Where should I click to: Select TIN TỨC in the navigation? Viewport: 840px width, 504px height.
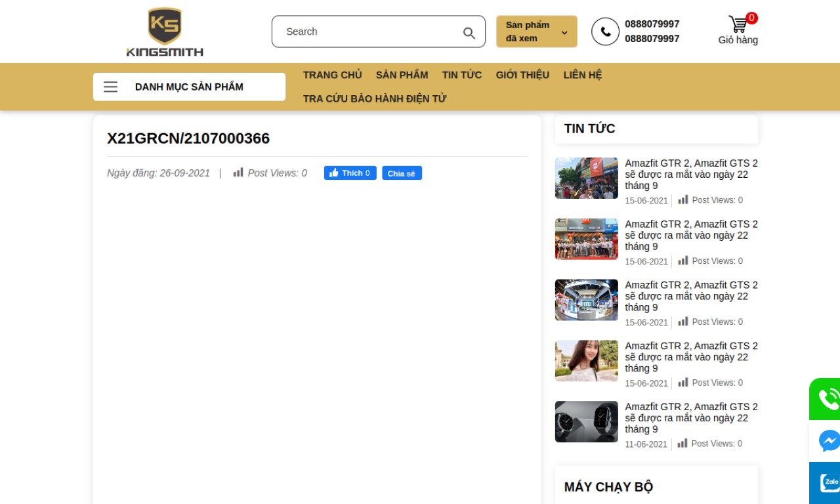pyautogui.click(x=461, y=75)
